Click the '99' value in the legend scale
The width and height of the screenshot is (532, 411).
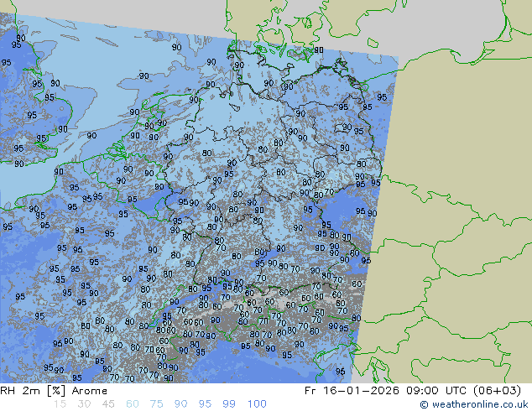(229, 404)
